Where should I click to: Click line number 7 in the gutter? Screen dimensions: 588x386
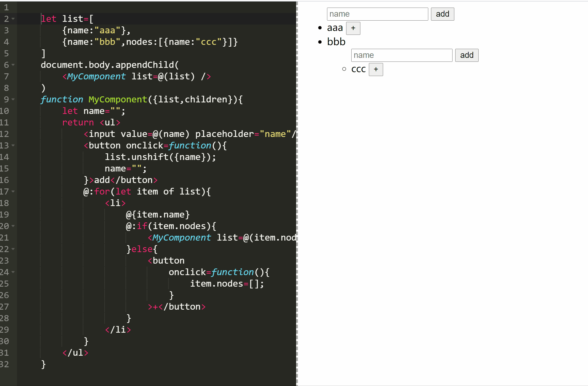[6, 76]
